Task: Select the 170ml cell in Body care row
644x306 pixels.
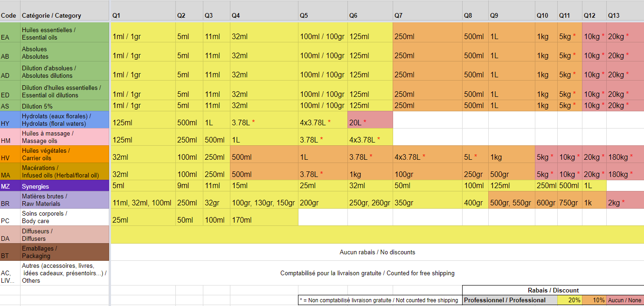Action: point(263,219)
